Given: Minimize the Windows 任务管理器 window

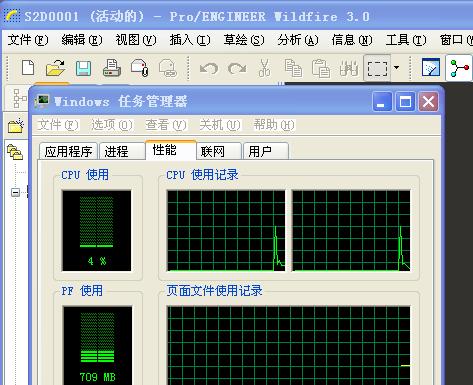Looking at the screenshot, I should click(x=382, y=102).
